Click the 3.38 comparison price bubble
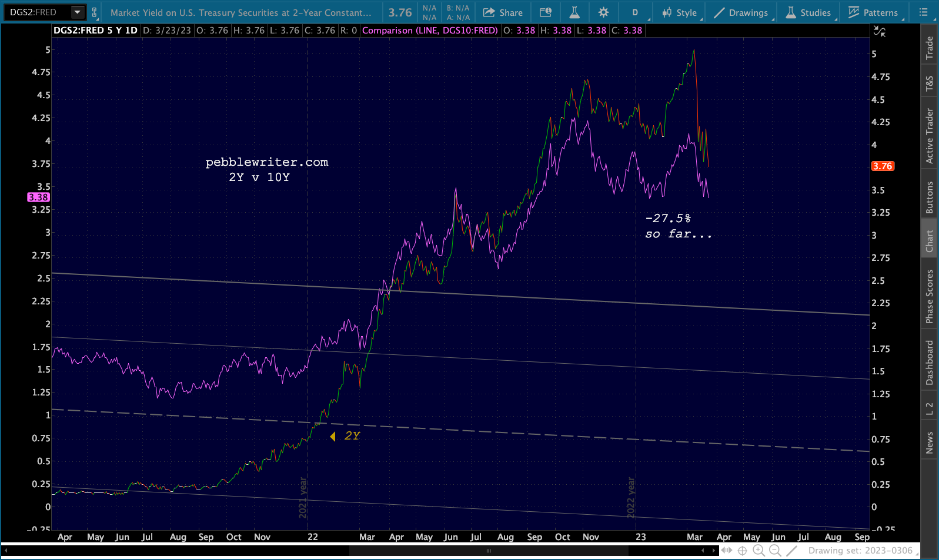This screenshot has width=939, height=560. click(x=38, y=197)
